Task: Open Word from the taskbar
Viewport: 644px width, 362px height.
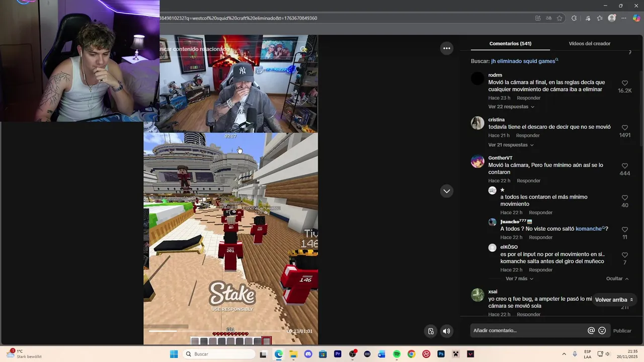Action: tap(382, 354)
